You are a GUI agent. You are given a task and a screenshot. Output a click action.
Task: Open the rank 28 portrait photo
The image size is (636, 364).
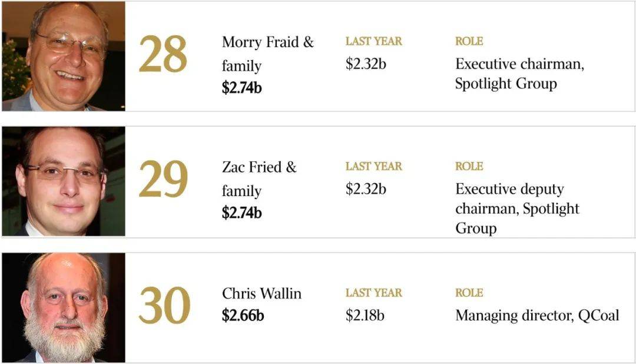pyautogui.click(x=64, y=56)
